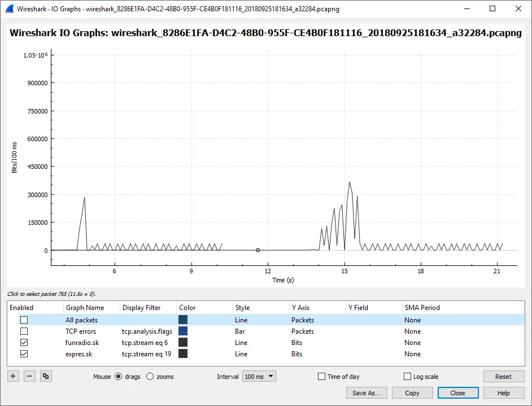Select the 'funradio.sk' graph name
Image resolution: width=532 pixels, height=406 pixels.
click(82, 343)
